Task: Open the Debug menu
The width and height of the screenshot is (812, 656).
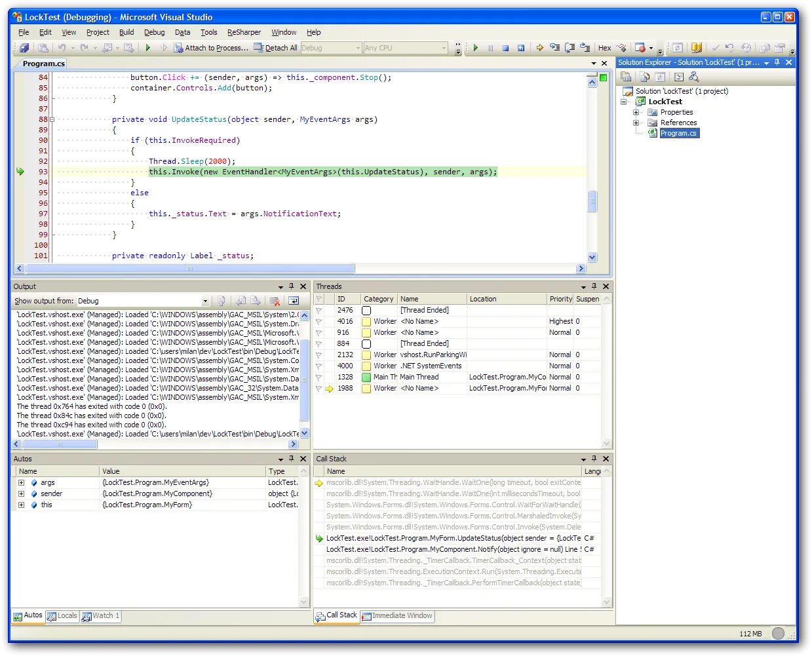Action: point(154,32)
